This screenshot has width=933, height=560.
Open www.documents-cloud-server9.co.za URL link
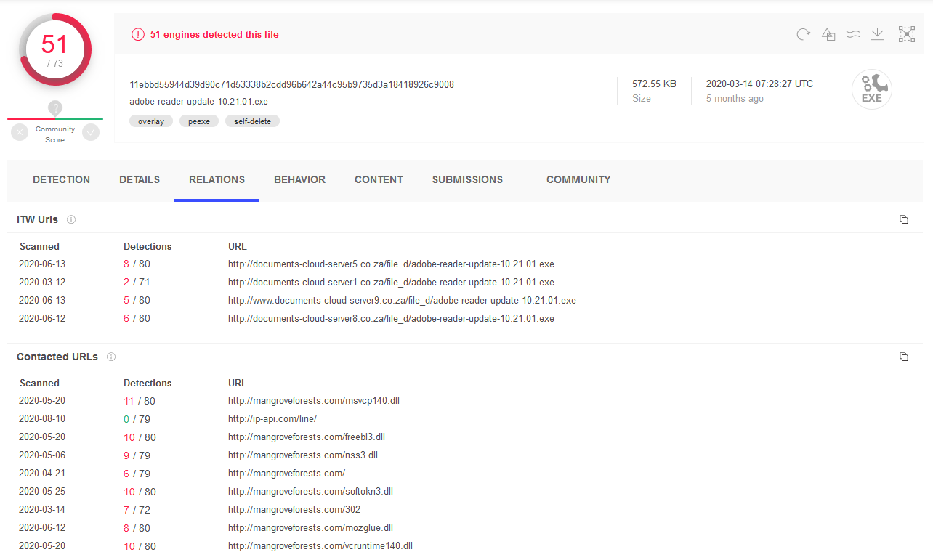(x=402, y=300)
